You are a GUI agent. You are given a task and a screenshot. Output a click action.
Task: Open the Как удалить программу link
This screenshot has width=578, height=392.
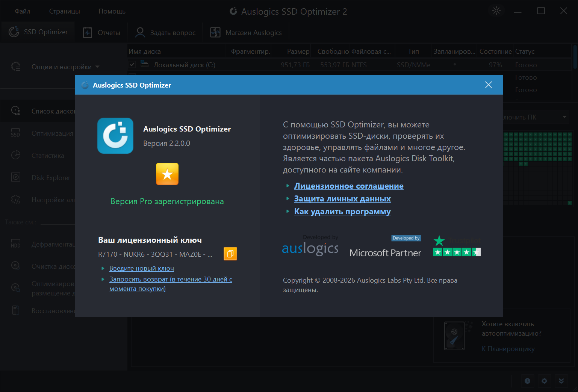[342, 212]
